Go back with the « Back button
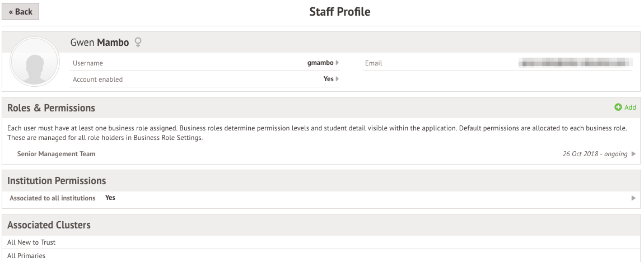This screenshot has height=262, width=644. point(21,12)
